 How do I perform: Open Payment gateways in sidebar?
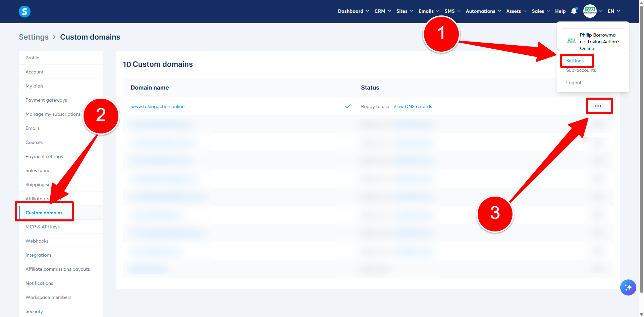[61, 100]
